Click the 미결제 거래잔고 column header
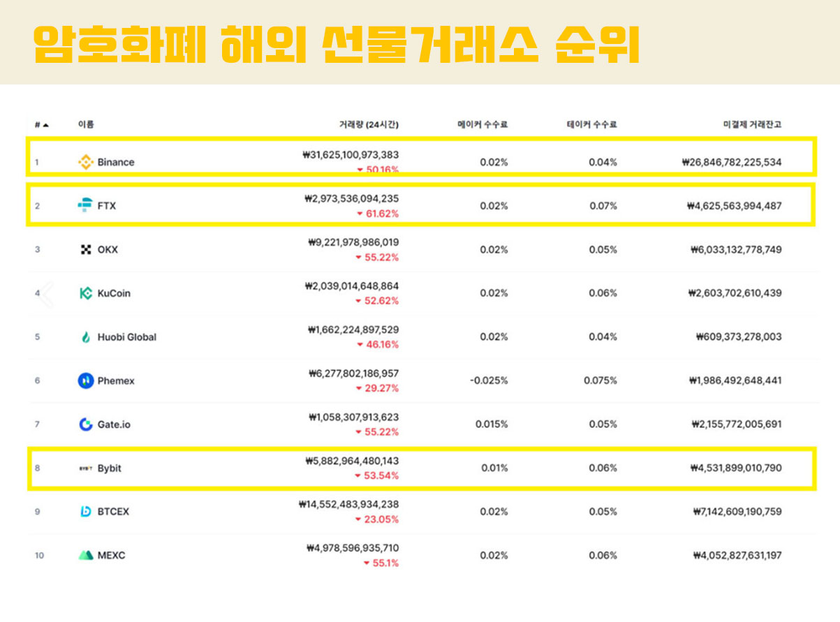Screen dimensions: 840x622 pyautogui.click(x=752, y=125)
